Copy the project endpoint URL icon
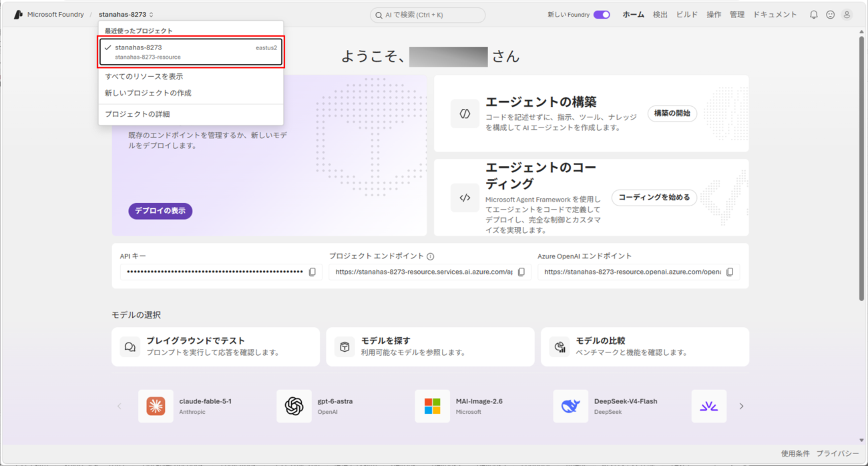The image size is (868, 466). point(521,272)
